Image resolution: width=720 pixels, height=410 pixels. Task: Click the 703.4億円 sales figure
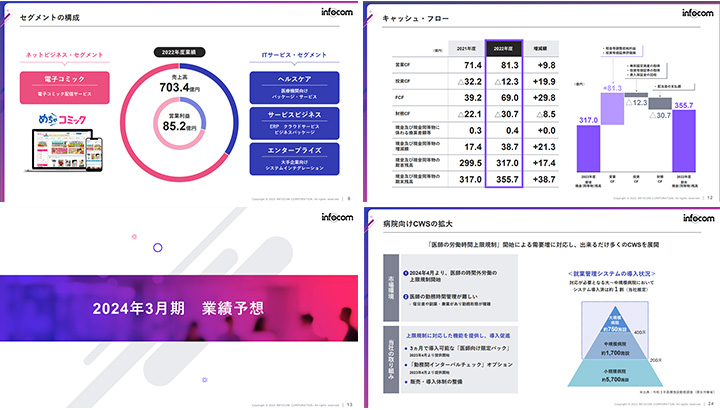(x=180, y=87)
